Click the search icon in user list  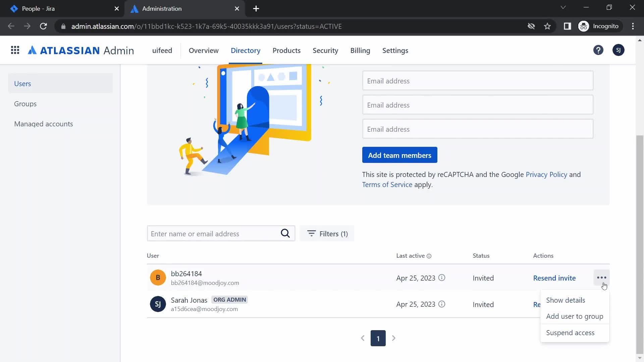[x=285, y=233]
